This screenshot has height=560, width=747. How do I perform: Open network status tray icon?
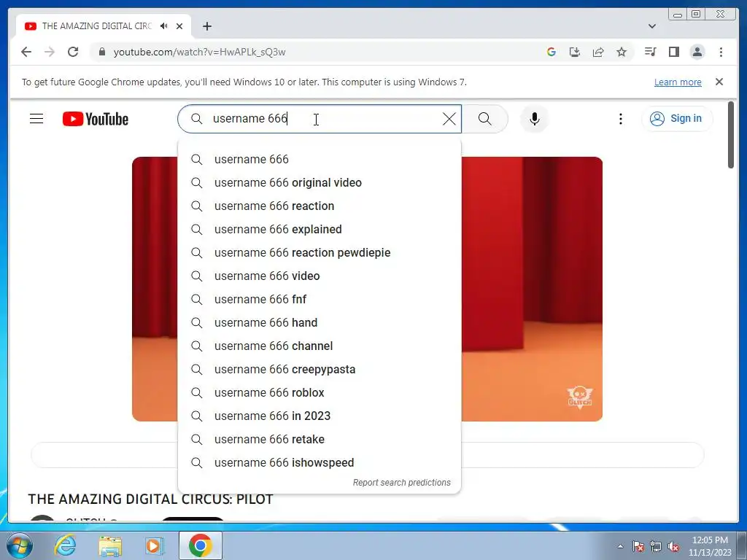(x=656, y=546)
